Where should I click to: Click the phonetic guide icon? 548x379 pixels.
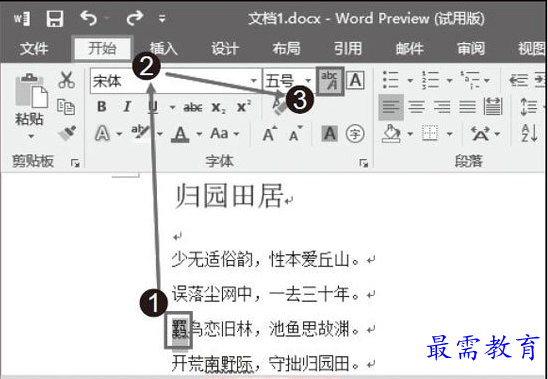tap(330, 81)
